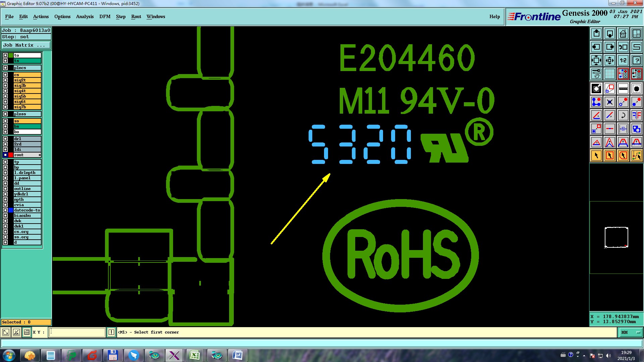The width and height of the screenshot is (644, 362).
Task: Open the Analysis menu
Action: (85, 16)
